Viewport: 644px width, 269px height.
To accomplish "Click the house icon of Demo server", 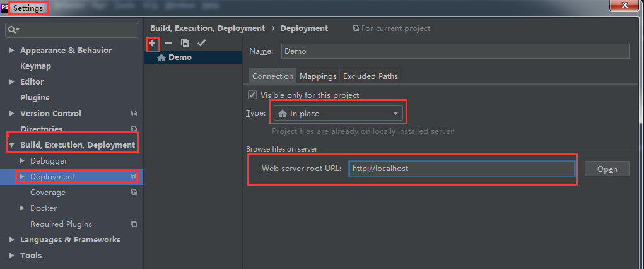I will click(161, 57).
